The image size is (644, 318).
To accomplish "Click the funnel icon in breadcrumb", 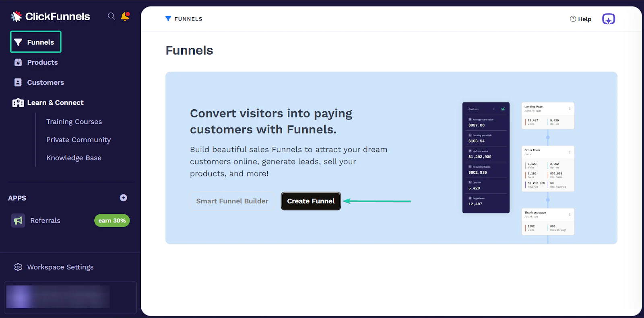I will pyautogui.click(x=168, y=18).
